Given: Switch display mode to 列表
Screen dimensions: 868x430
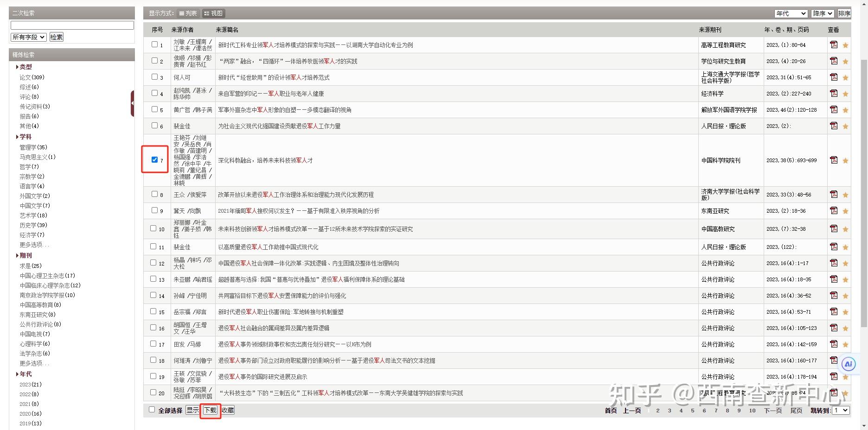Looking at the screenshot, I should click(187, 13).
